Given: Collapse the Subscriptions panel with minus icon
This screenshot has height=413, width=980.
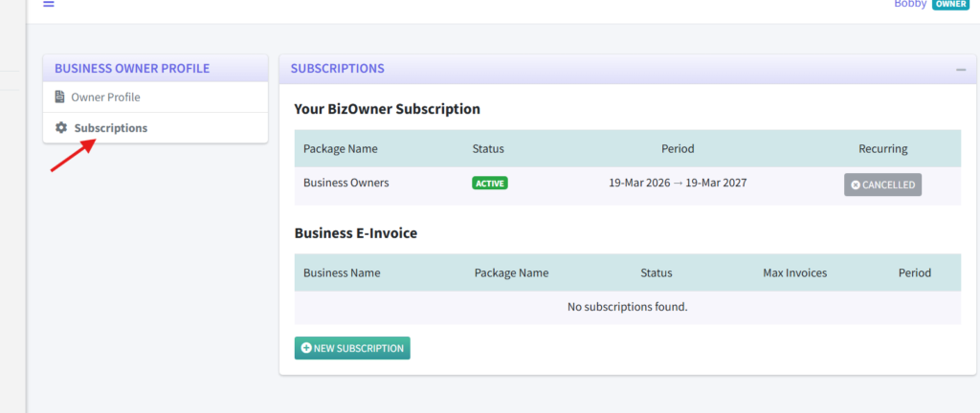Looking at the screenshot, I should [x=960, y=69].
